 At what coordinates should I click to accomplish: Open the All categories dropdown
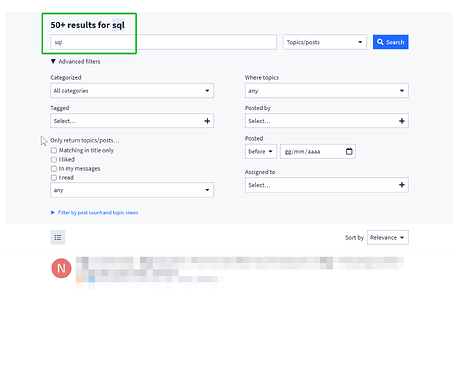tap(132, 91)
